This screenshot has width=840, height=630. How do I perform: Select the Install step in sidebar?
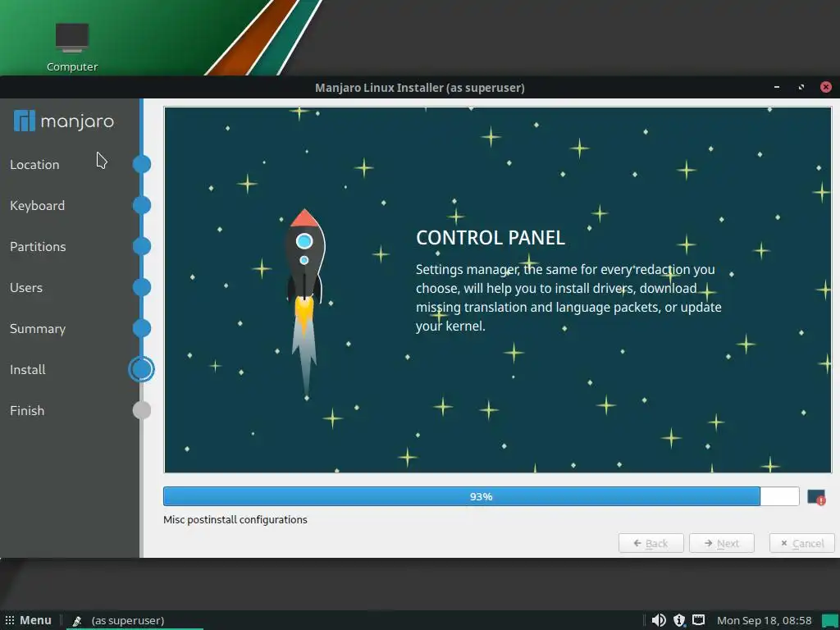[28, 370]
